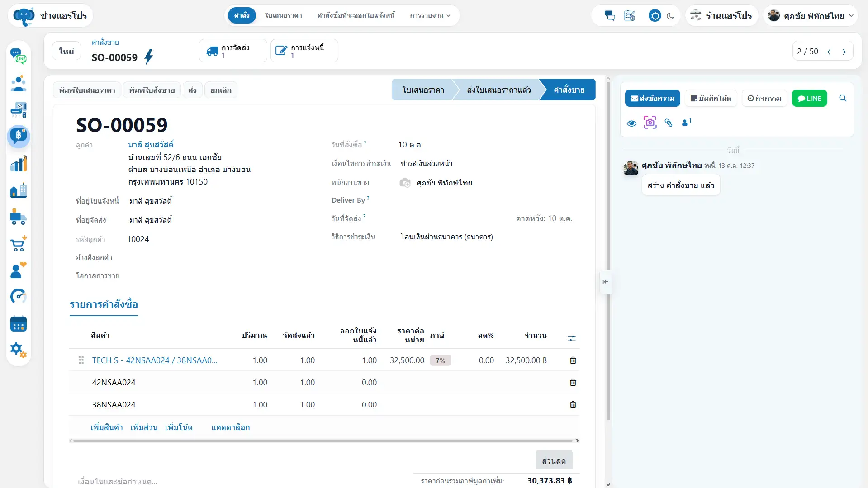Open the air conditioner service sidebar icon
The image size is (868, 488).
click(18, 109)
